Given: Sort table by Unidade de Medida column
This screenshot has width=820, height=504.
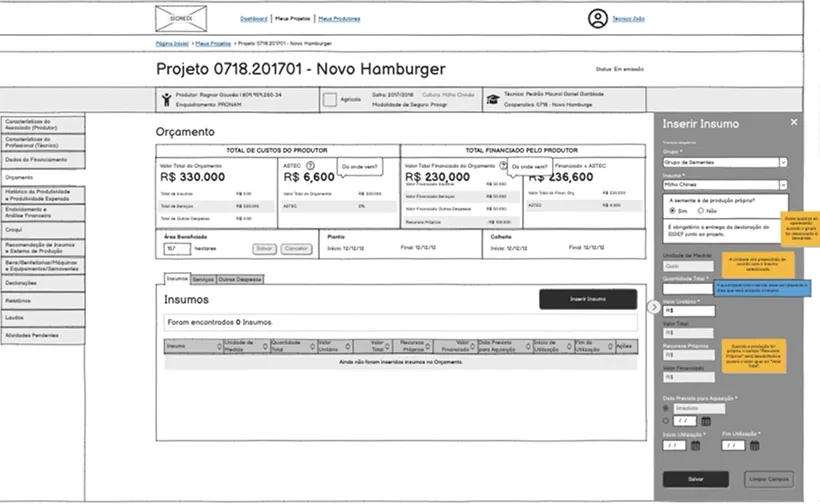Looking at the screenshot, I should click(265, 346).
